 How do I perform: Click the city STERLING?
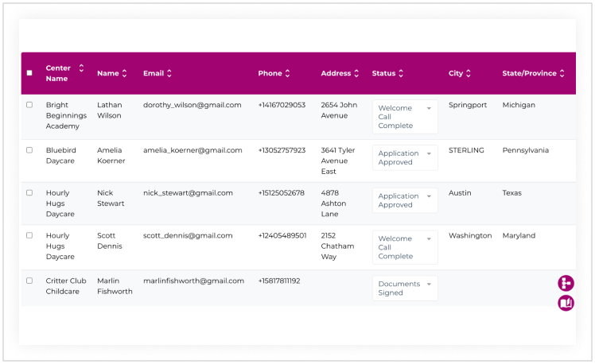click(466, 150)
